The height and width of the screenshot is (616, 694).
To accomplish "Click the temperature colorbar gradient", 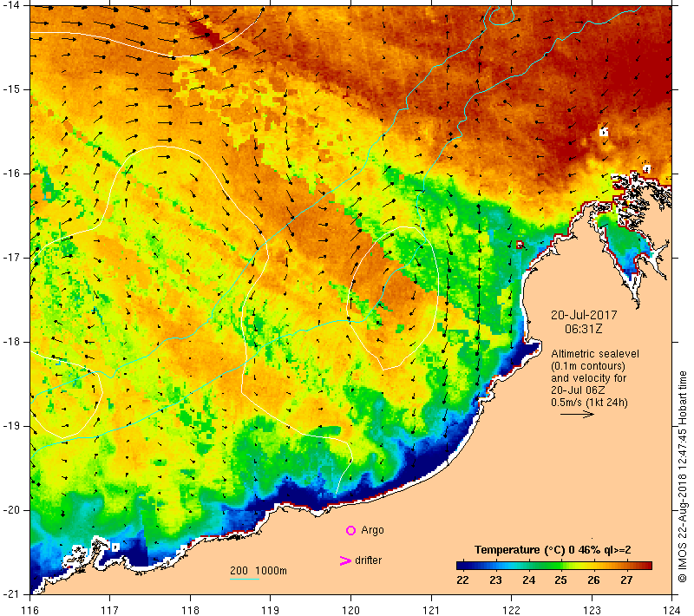I will [x=554, y=566].
